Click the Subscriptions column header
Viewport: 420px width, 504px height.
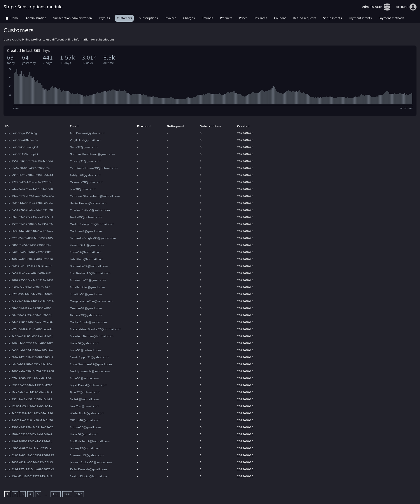tap(210, 126)
